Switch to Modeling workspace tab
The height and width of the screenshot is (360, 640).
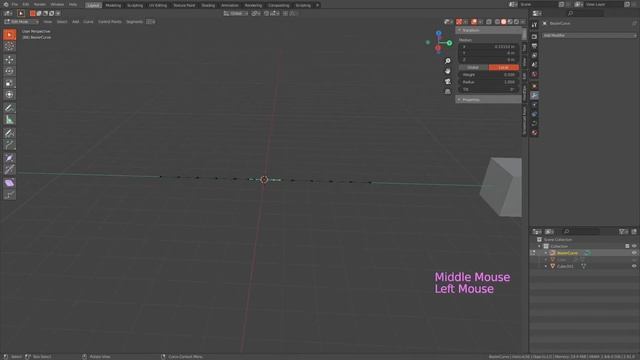tap(113, 5)
